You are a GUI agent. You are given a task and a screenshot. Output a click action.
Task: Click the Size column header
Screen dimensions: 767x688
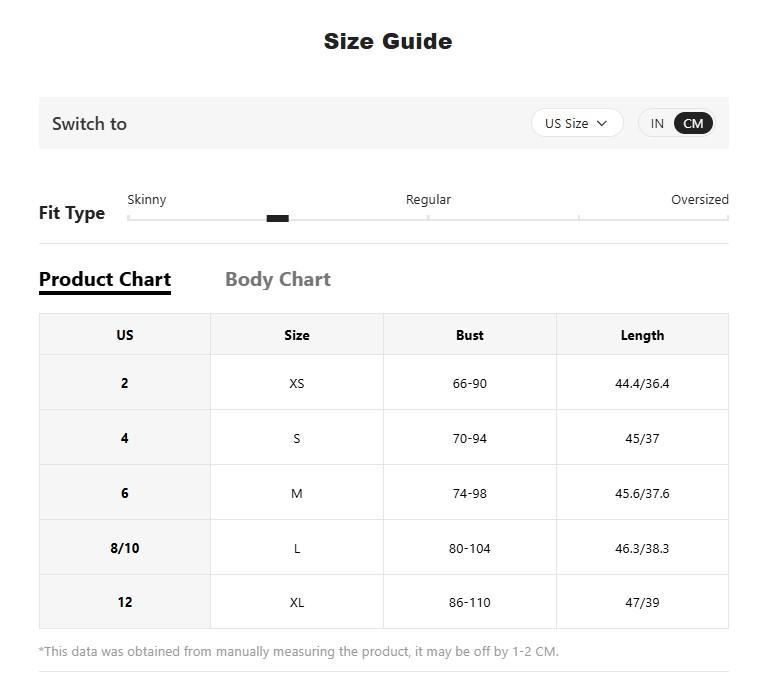pos(297,335)
